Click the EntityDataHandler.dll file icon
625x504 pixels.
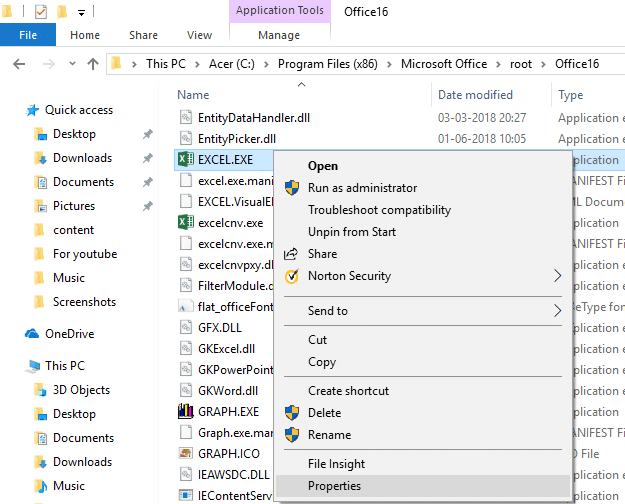[x=186, y=118]
